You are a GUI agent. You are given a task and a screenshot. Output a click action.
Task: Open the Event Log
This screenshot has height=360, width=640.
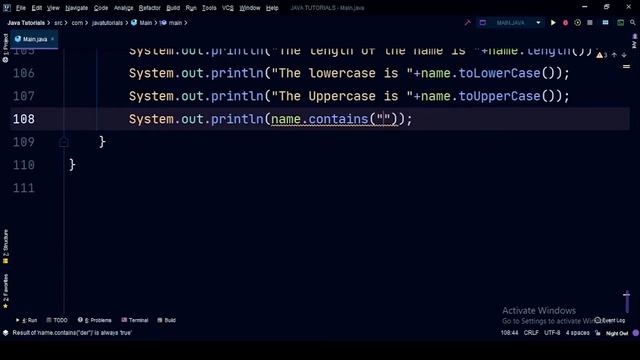[x=610, y=320]
